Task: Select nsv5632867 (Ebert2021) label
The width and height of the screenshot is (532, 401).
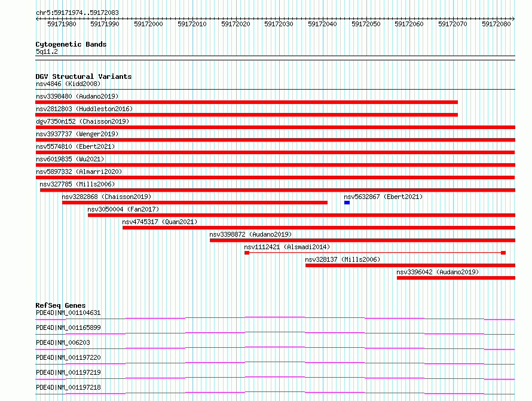Action: pyautogui.click(x=383, y=197)
